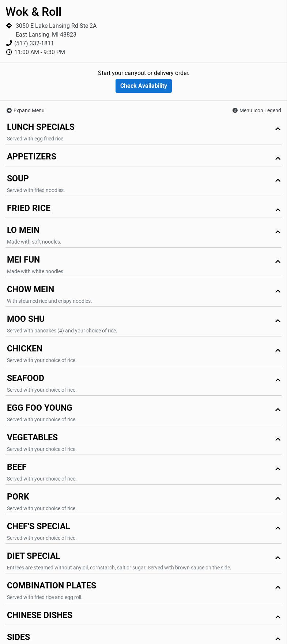Click the phone icon
Viewport: 287px width, 644px height.
click(9, 43)
